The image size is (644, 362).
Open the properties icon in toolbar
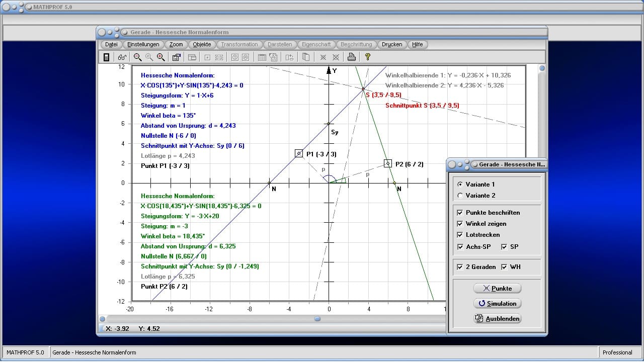(x=176, y=57)
